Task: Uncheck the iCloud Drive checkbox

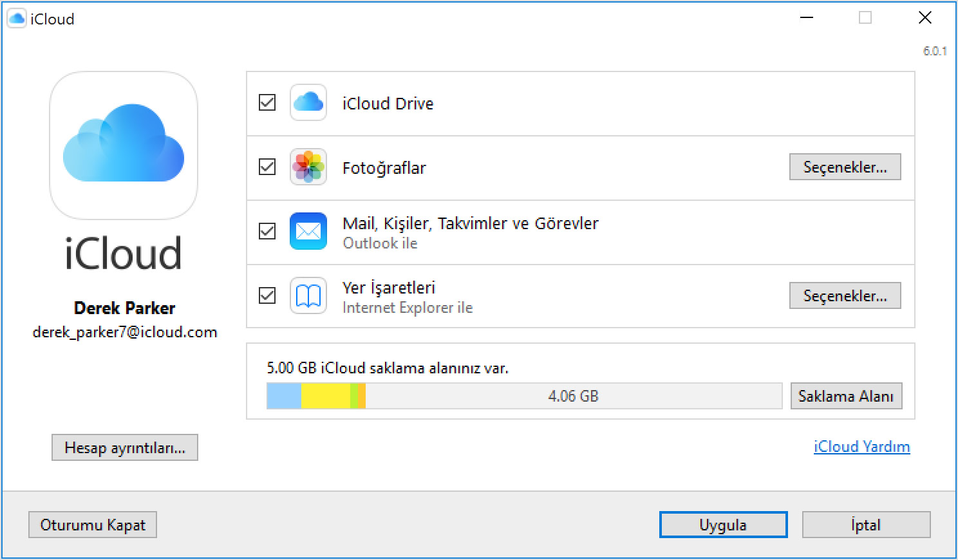Action: [267, 102]
